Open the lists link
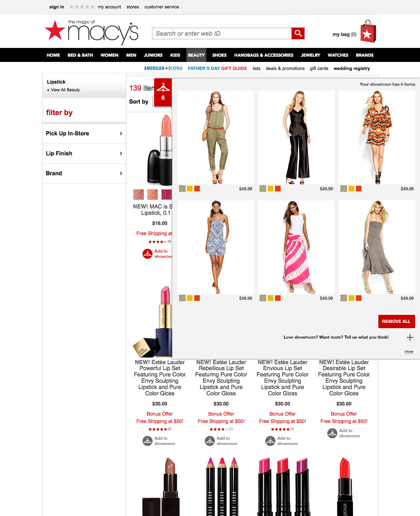Image resolution: width=420 pixels, height=516 pixels. point(257,68)
